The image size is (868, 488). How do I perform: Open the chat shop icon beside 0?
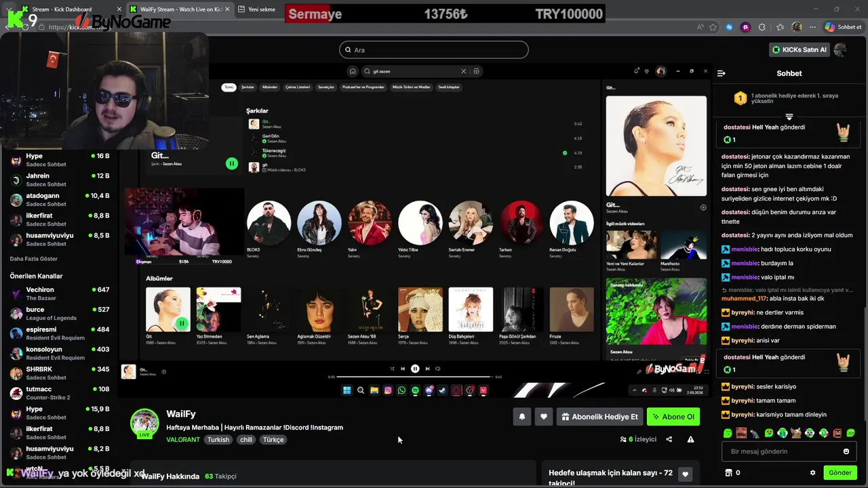click(728, 472)
